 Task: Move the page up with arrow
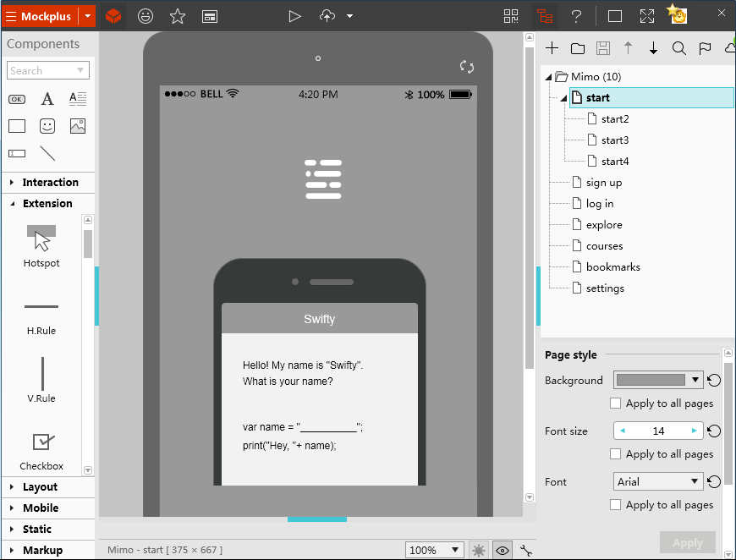[628, 48]
